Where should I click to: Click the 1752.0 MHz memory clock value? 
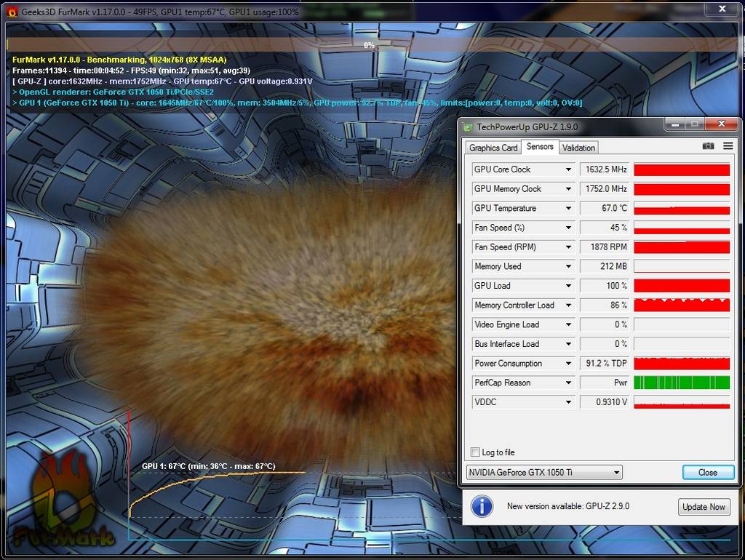pos(605,189)
